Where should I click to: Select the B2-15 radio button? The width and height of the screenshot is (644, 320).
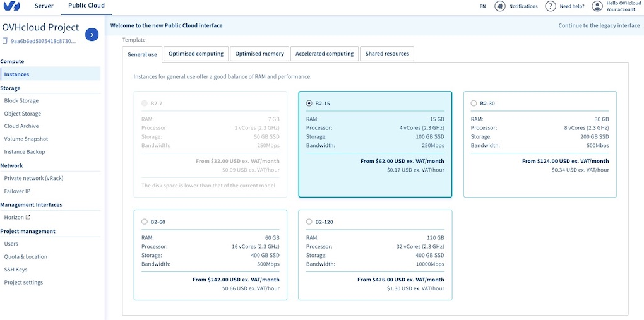[309, 104]
